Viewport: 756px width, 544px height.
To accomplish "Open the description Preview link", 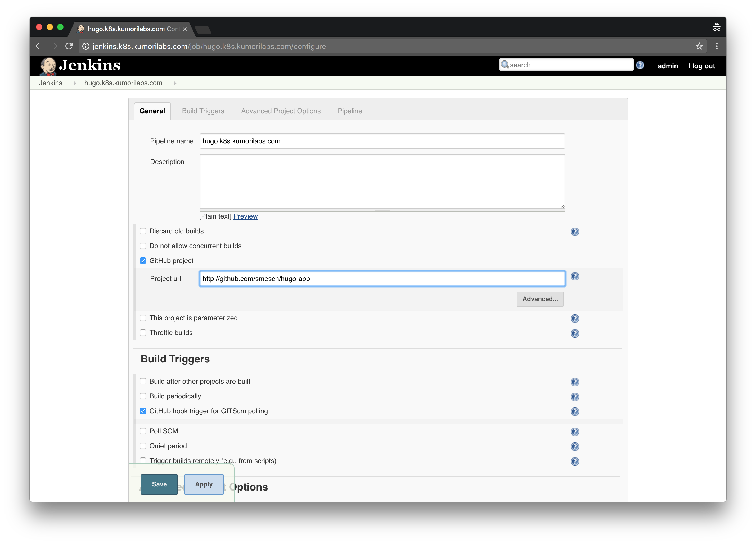I will tap(245, 216).
